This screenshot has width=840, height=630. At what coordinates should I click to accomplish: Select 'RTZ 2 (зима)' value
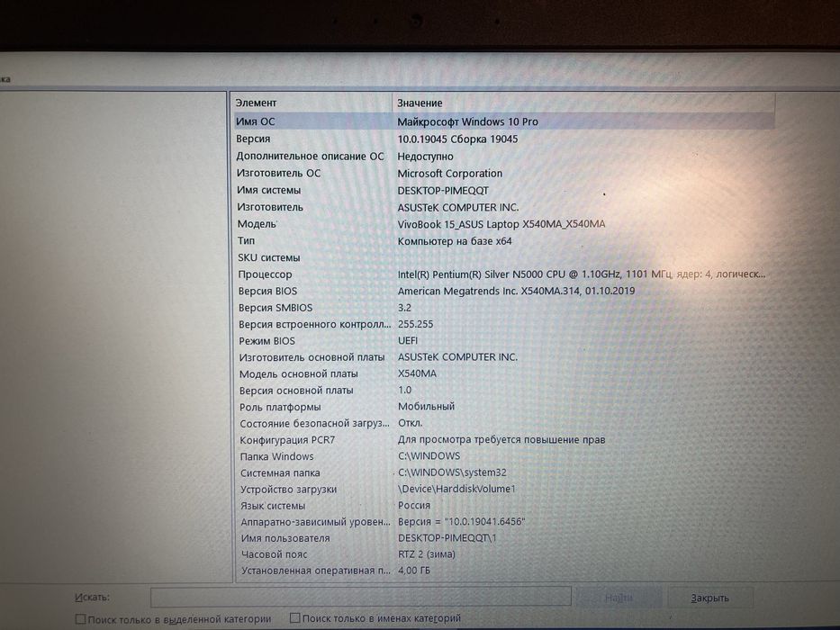coord(427,554)
